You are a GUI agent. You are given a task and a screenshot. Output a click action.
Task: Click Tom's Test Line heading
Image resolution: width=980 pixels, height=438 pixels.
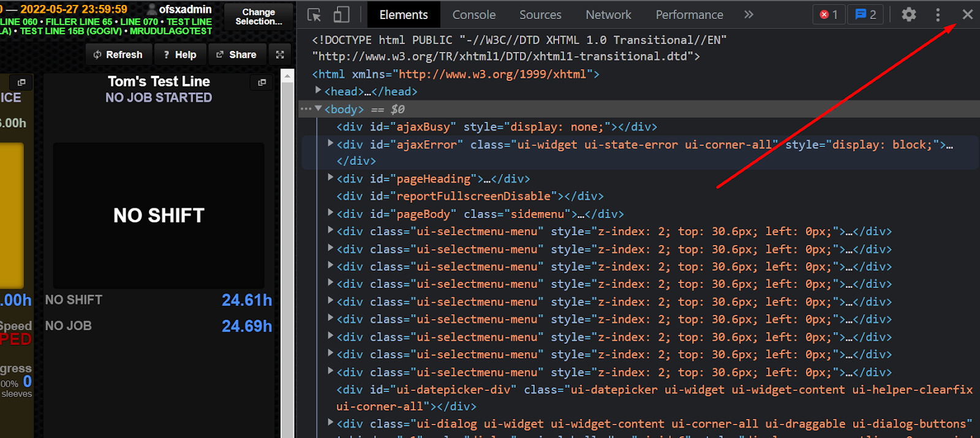159,81
